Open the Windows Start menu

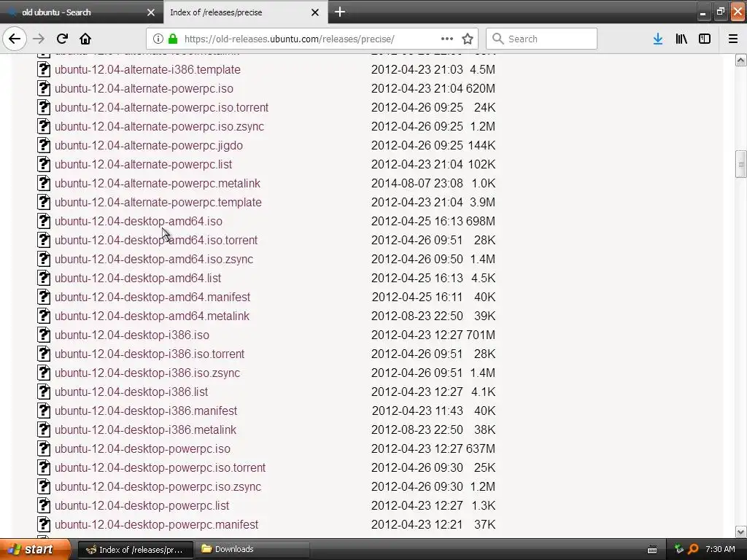tap(34, 550)
